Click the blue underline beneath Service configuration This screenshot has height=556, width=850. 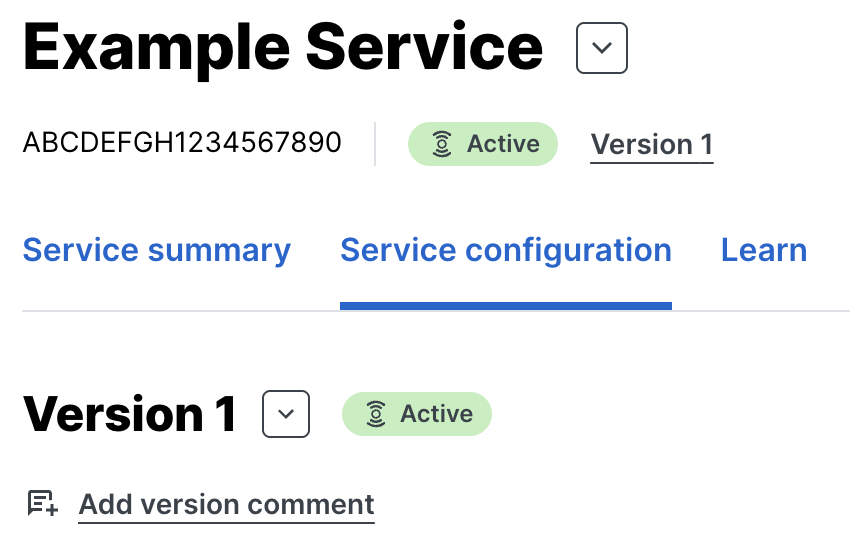506,305
